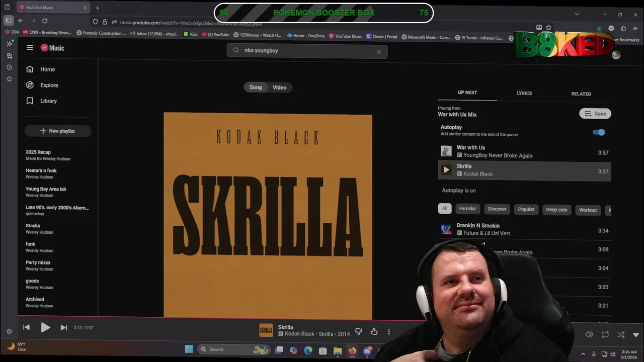Show hidden system tray icons
The image size is (644, 362).
583,354
